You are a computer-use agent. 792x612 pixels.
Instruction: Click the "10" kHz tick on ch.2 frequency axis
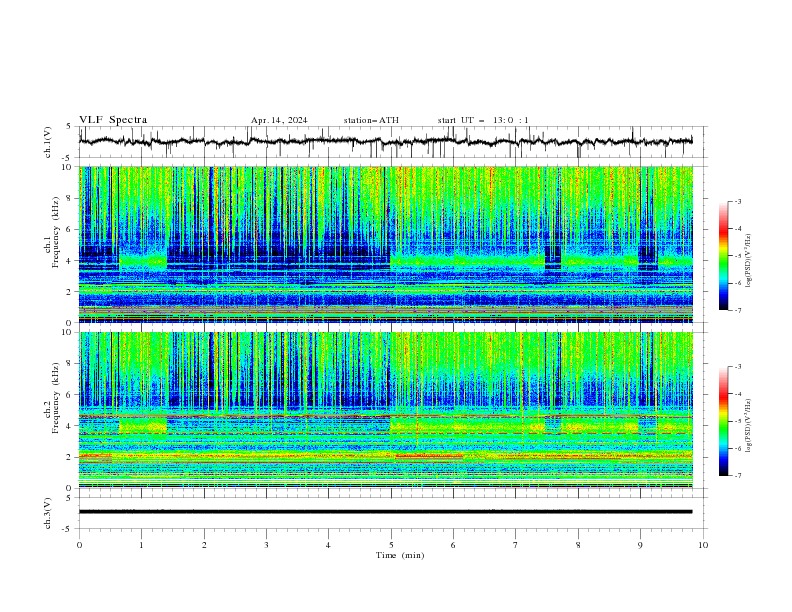(69, 332)
